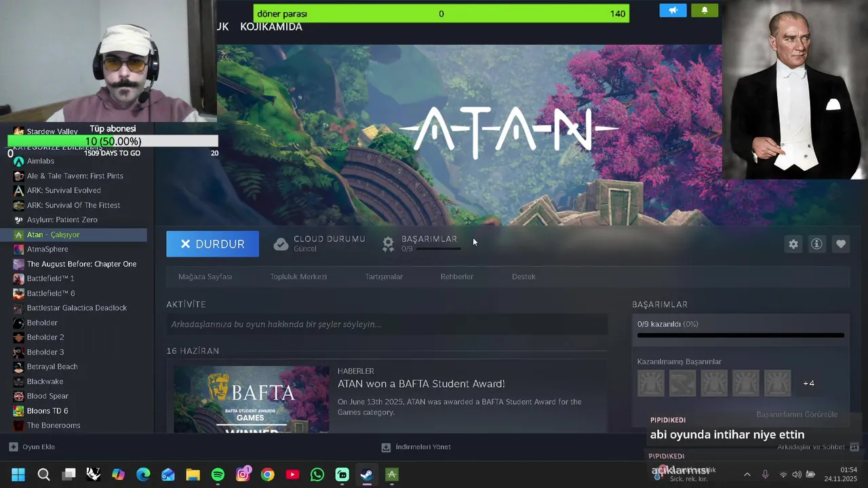Click the taskbar volume speaker icon

click(x=797, y=474)
